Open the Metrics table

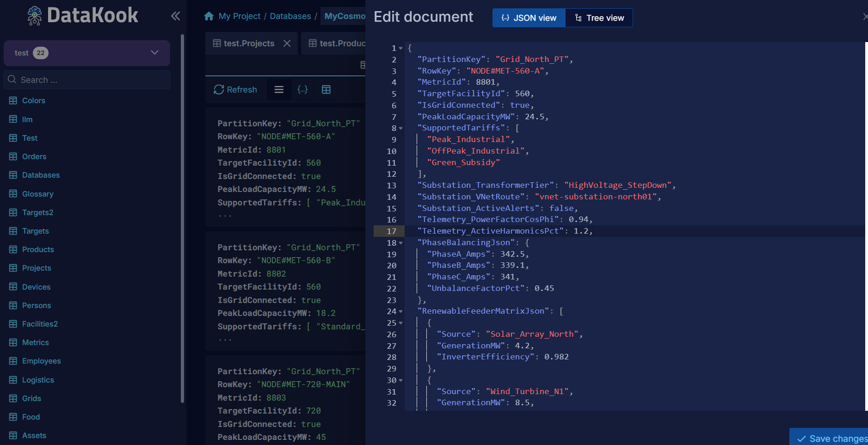pos(35,342)
